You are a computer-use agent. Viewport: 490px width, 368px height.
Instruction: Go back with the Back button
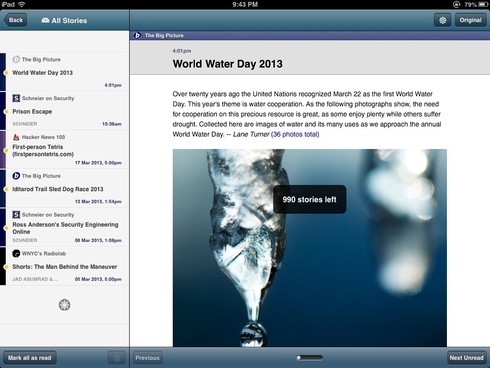[x=15, y=20]
